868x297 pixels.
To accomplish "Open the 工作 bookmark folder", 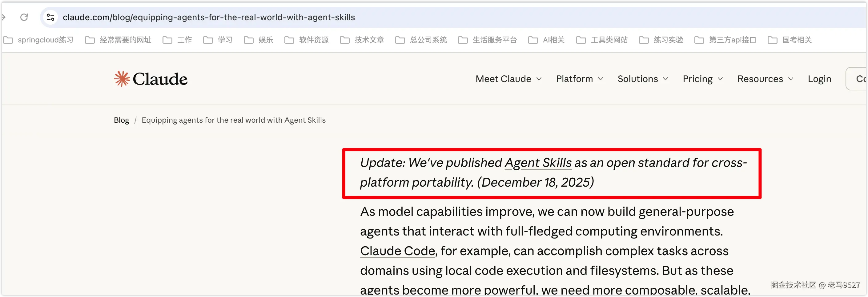I will pyautogui.click(x=177, y=40).
